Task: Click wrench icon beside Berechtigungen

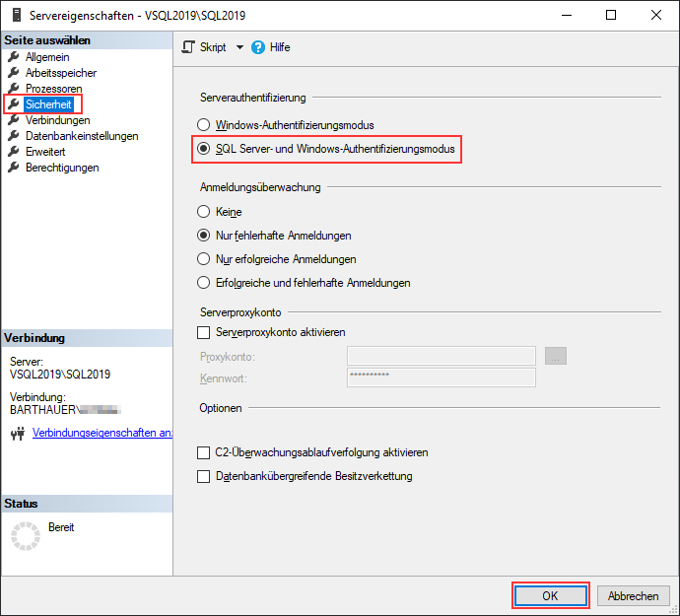Action: 13,168
